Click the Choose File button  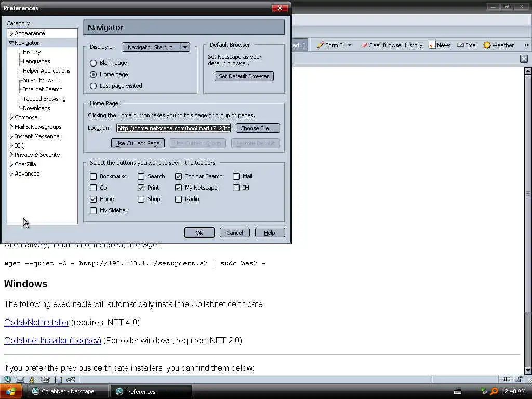click(258, 128)
